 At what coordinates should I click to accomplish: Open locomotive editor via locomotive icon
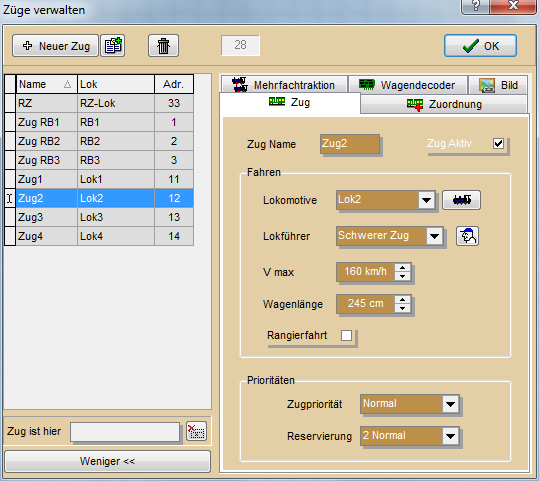461,200
